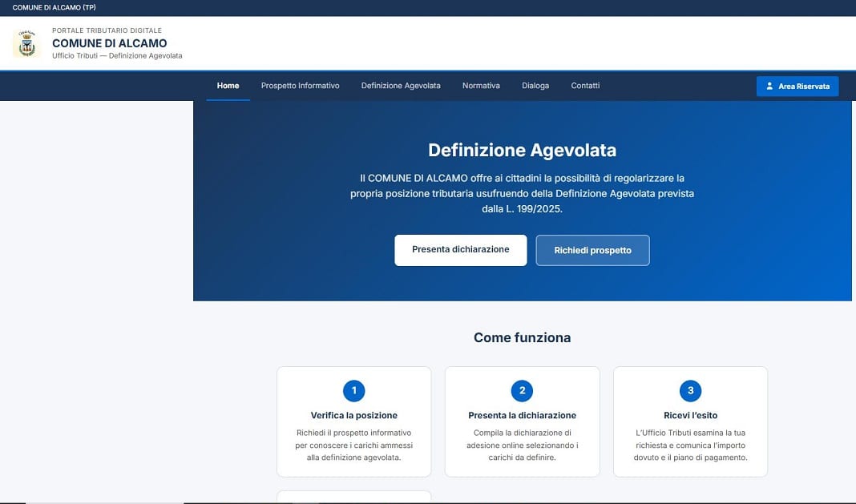Click the Verifica la posizione card title
The width and height of the screenshot is (856, 504).
pyautogui.click(x=353, y=415)
